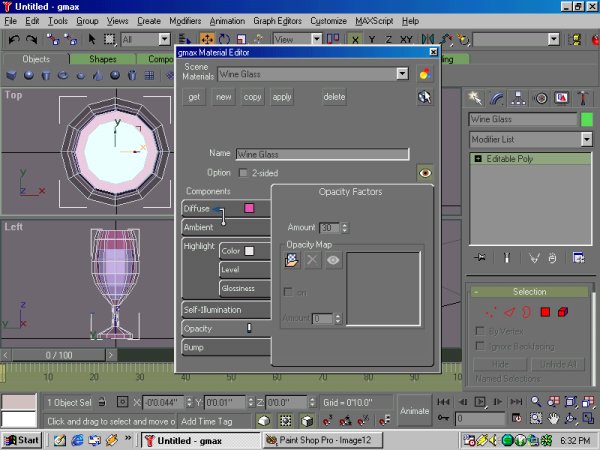Viewport: 600px width, 450px height.
Task: Open the Motion command panel tab
Action: tap(540, 98)
